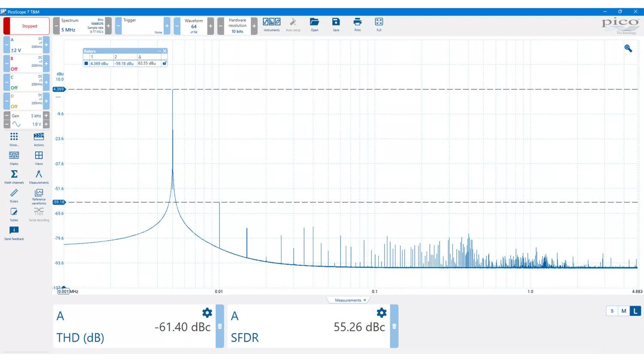Viewport: 644px width, 362px height.
Task: Click the 4.369 dBu ruler handle
Action: (58, 89)
